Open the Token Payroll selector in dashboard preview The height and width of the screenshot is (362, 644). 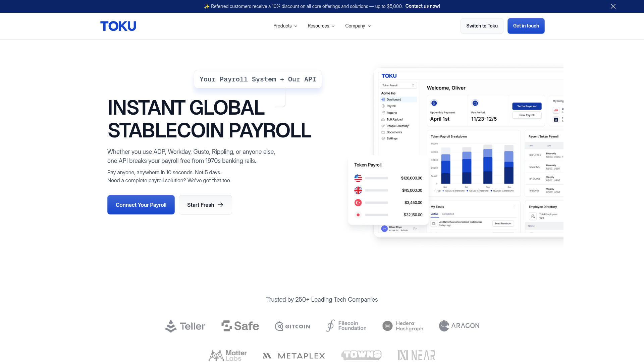398,85
